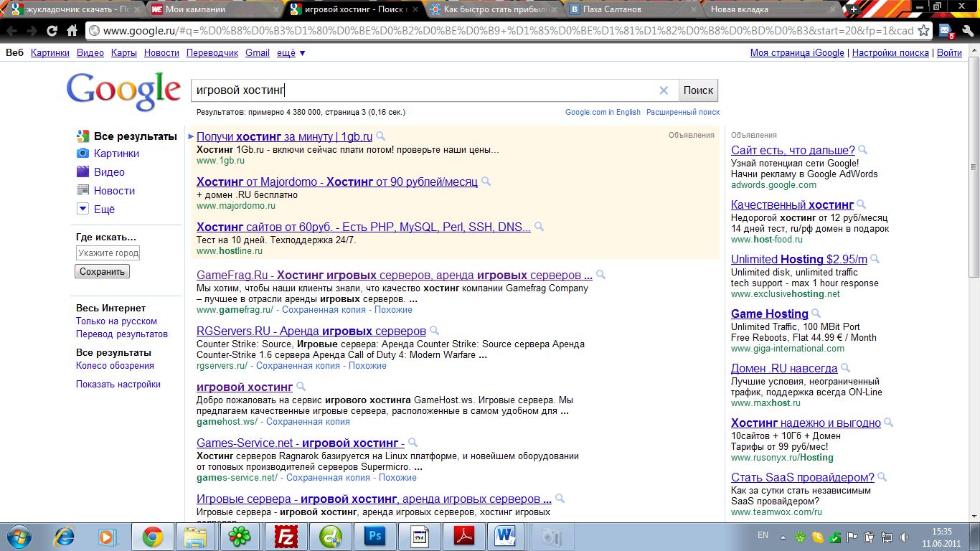The image size is (980, 551).
Task: Click the 'Поиск' search button
Action: [698, 90]
